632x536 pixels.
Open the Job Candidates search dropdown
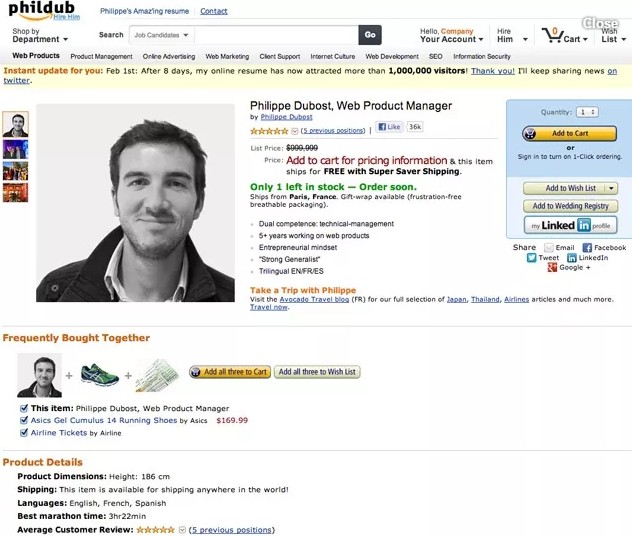162,35
